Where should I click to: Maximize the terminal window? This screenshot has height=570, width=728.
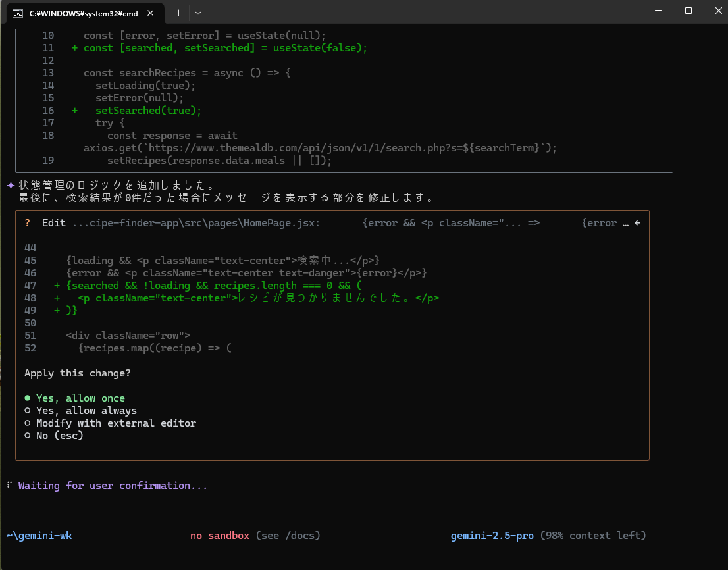[x=688, y=11]
